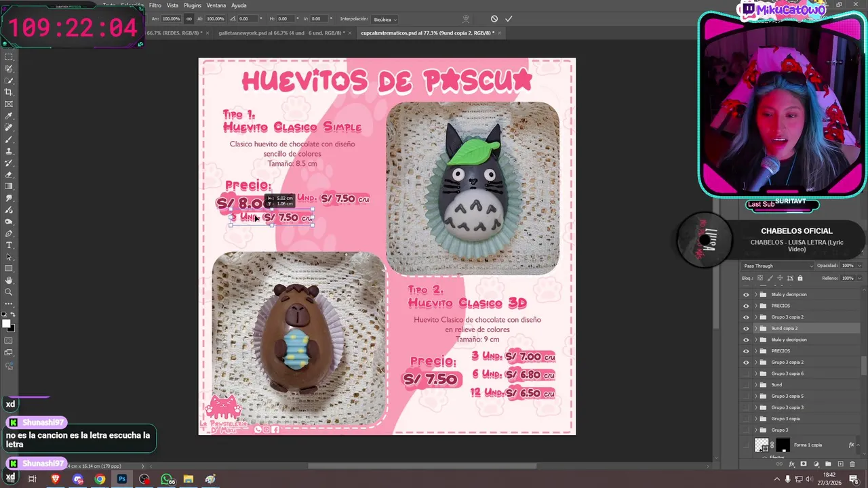This screenshot has width=868, height=488.
Task: Show the hidden '9und' group
Action: coord(747,385)
